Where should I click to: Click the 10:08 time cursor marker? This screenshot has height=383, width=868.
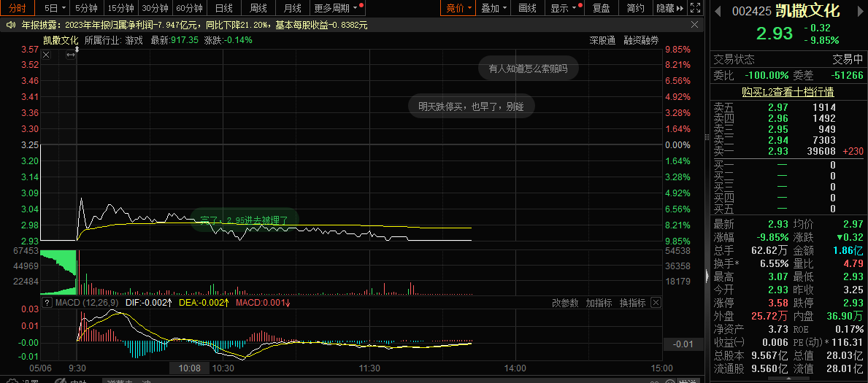coord(189,368)
